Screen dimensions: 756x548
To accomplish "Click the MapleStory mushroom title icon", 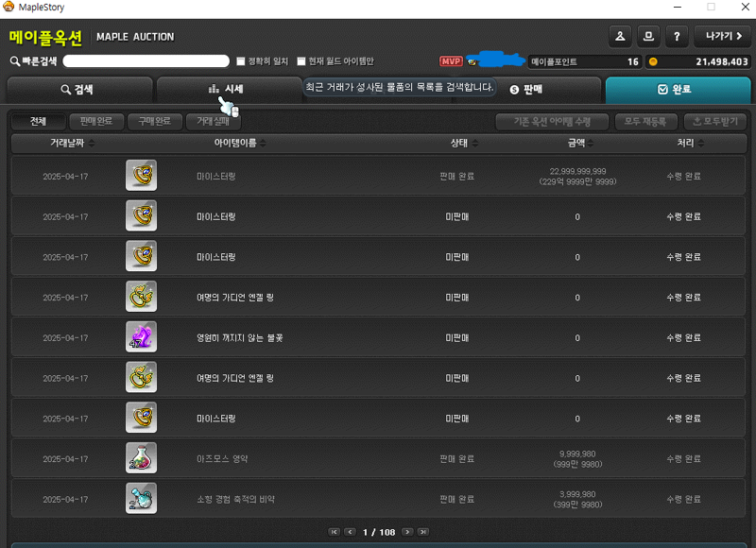I will 9,7.
